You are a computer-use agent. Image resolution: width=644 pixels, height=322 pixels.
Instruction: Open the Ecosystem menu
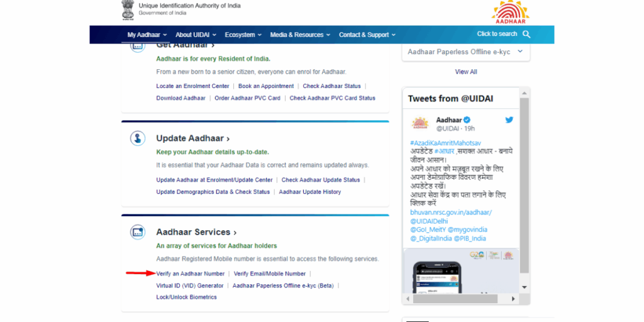click(243, 35)
